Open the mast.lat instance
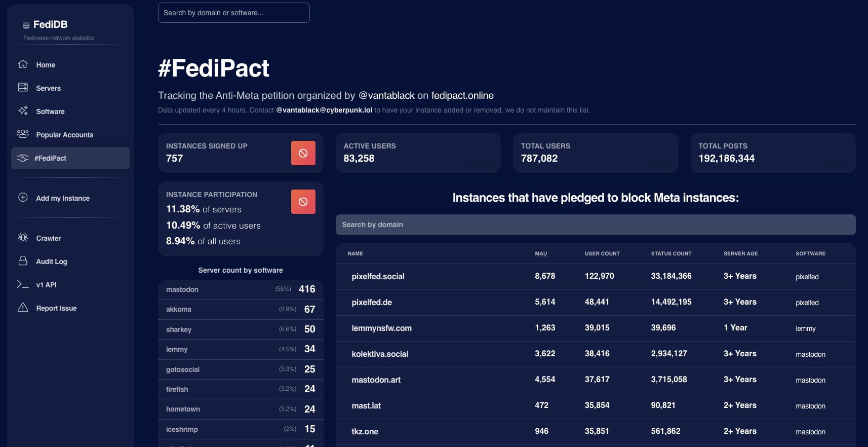Screen dimensions: 868x447 point(366,406)
